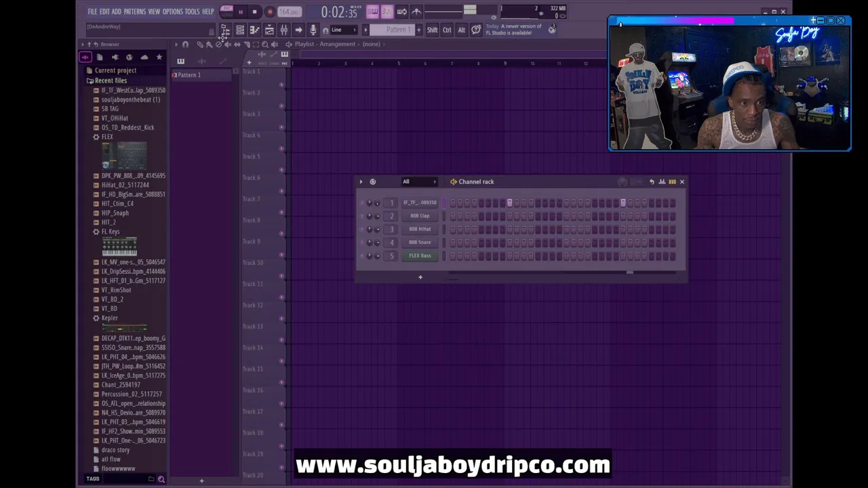The height and width of the screenshot is (488, 868).
Task: Click the Browser search magnifier icon
Action: click(x=161, y=479)
